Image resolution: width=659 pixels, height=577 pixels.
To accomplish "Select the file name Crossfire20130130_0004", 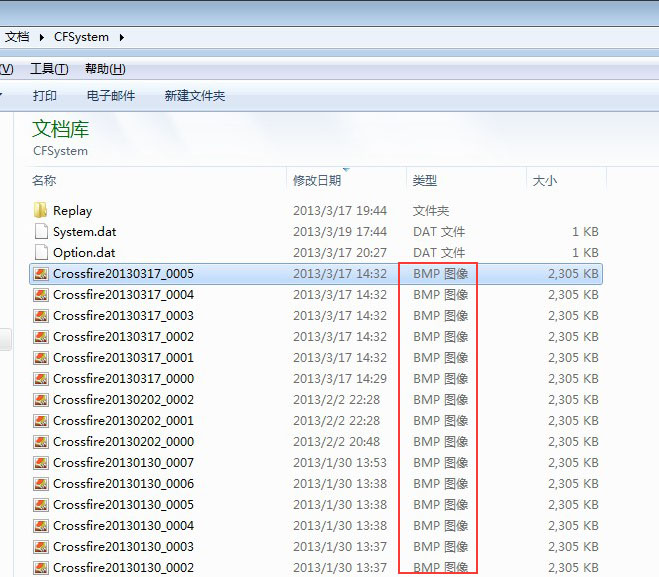I will [124, 526].
